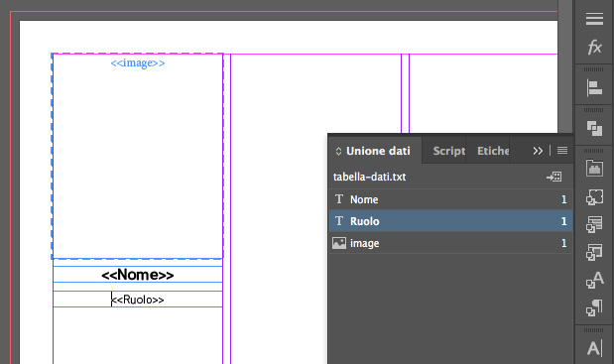614x364 pixels.
Task: Open Unione dati panel flyout menu
Action: tap(562, 151)
